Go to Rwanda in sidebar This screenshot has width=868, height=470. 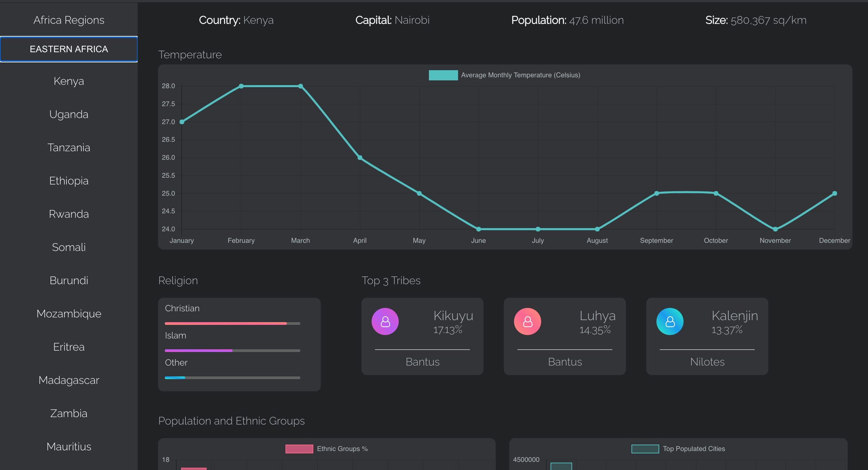coord(69,214)
